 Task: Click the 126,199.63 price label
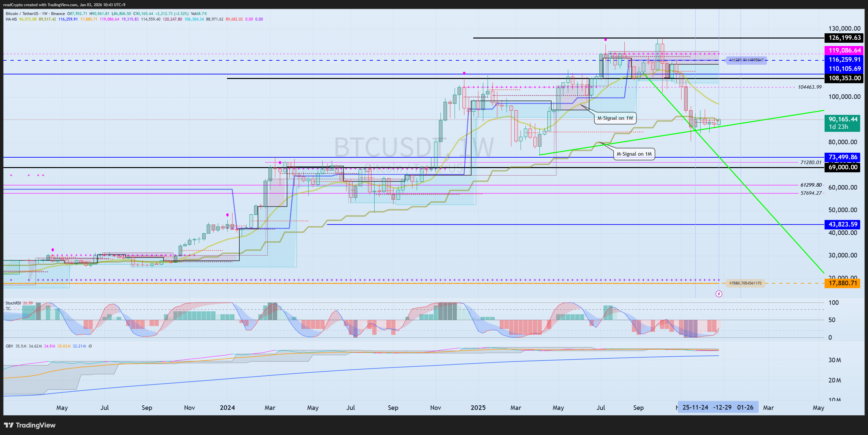pyautogui.click(x=844, y=38)
